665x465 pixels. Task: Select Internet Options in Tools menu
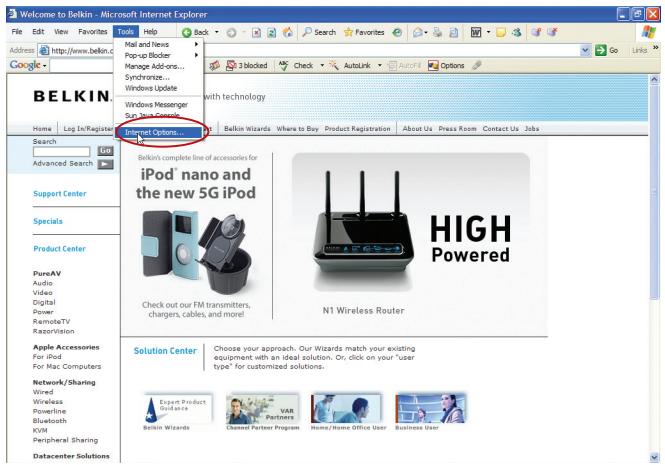click(158, 132)
